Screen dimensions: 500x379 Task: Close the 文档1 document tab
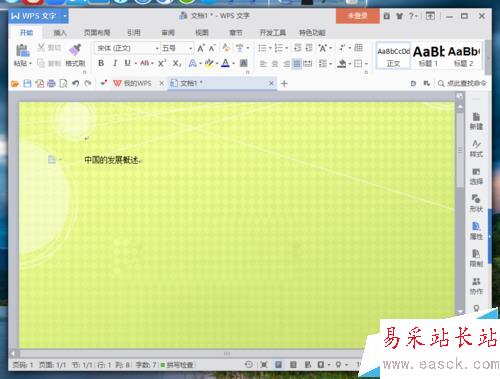click(x=271, y=83)
